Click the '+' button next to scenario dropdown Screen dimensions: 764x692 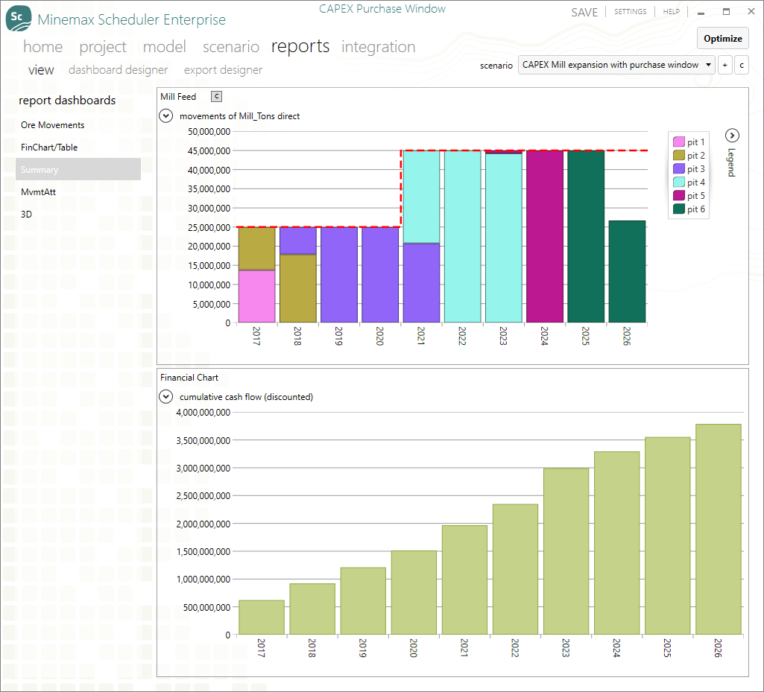725,65
